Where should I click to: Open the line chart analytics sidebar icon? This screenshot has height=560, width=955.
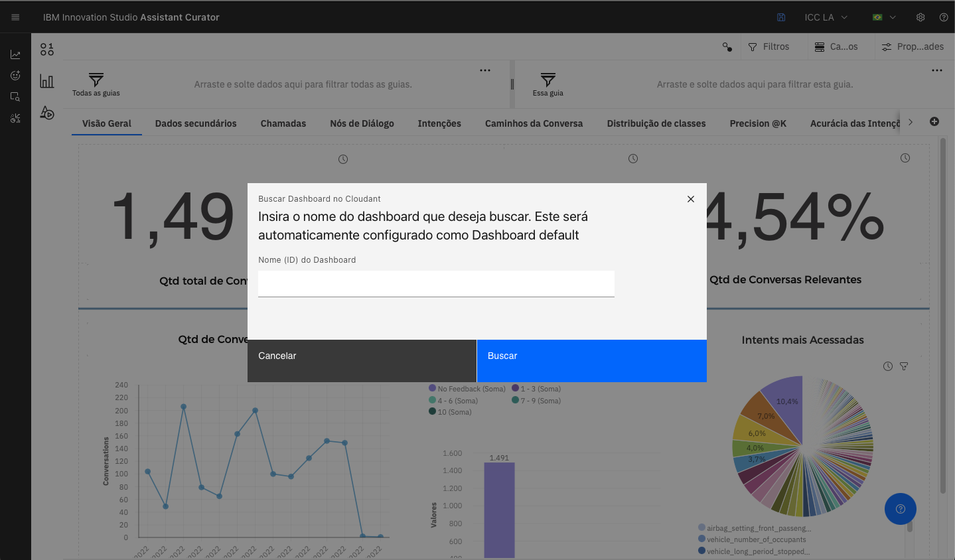15,55
